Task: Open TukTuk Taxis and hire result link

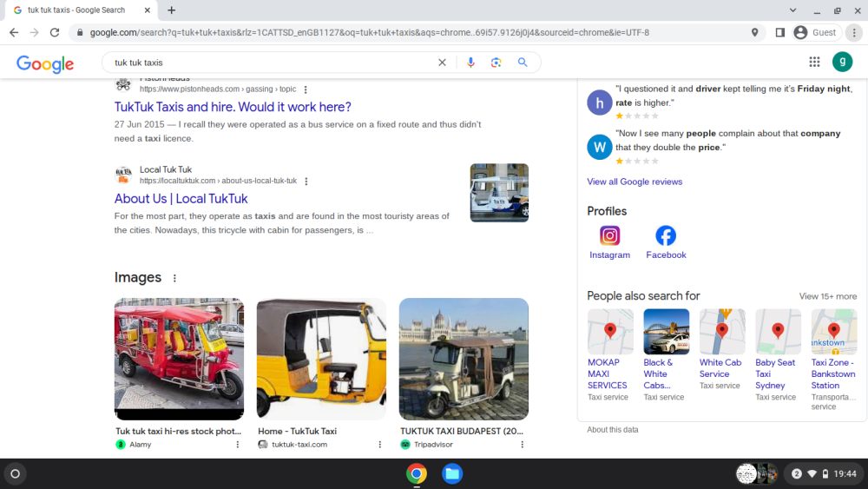Action: click(233, 107)
